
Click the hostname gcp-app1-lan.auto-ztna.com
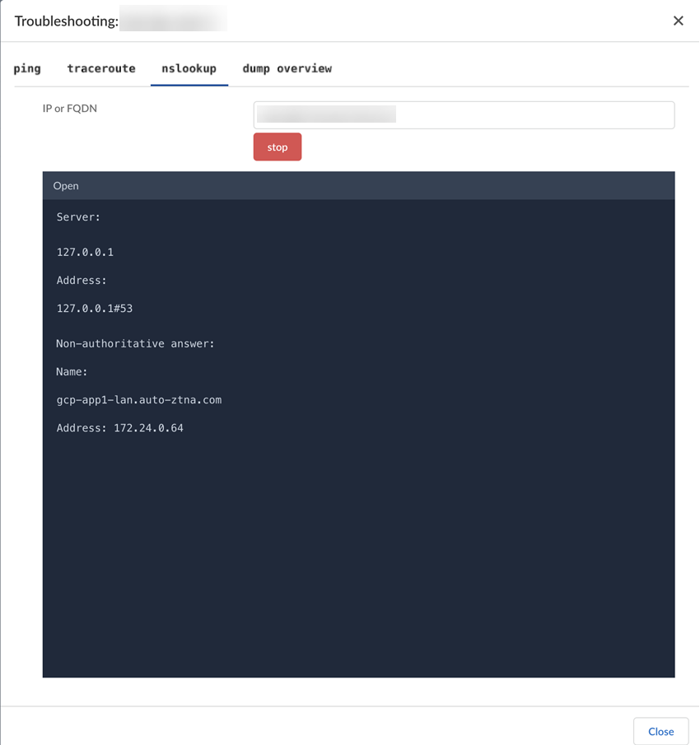click(x=137, y=399)
